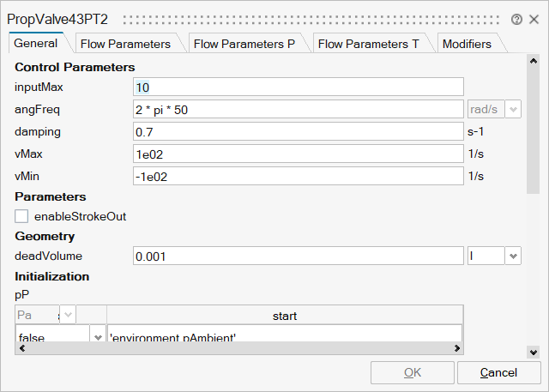Open the Flow Parameters P tab
The image size is (549, 392).
pyautogui.click(x=244, y=44)
